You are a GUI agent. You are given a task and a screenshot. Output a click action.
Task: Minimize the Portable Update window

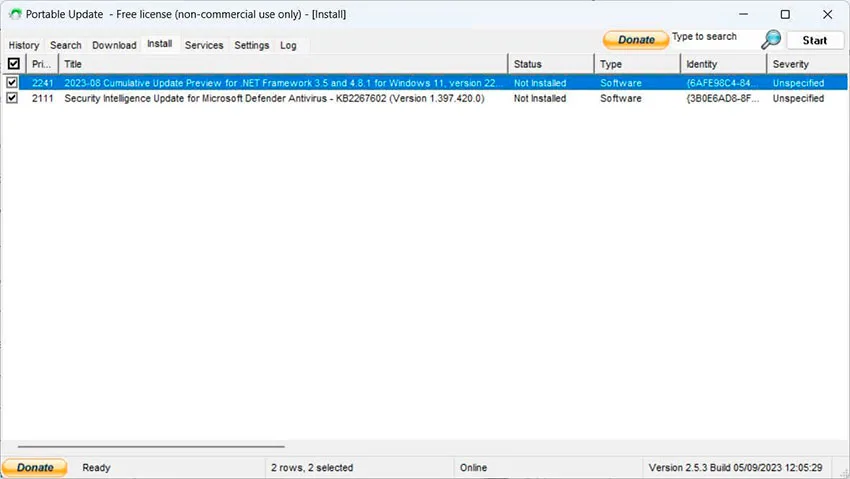[743, 14]
